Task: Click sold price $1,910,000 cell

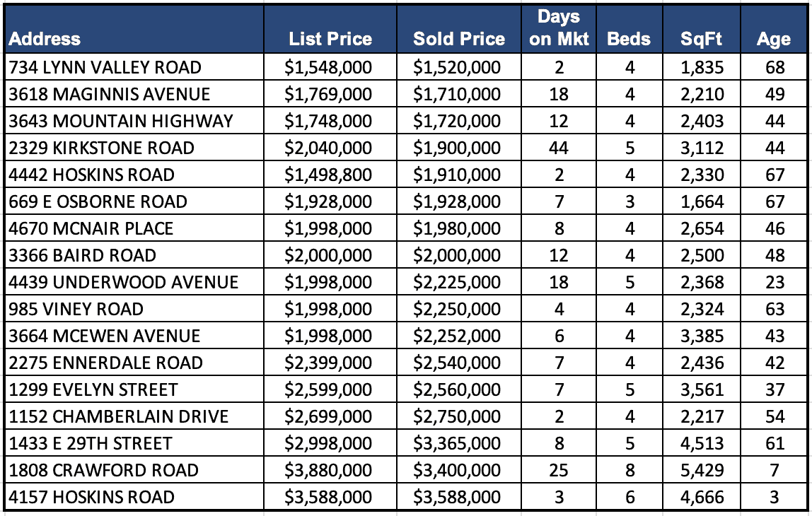Action: click(457, 175)
